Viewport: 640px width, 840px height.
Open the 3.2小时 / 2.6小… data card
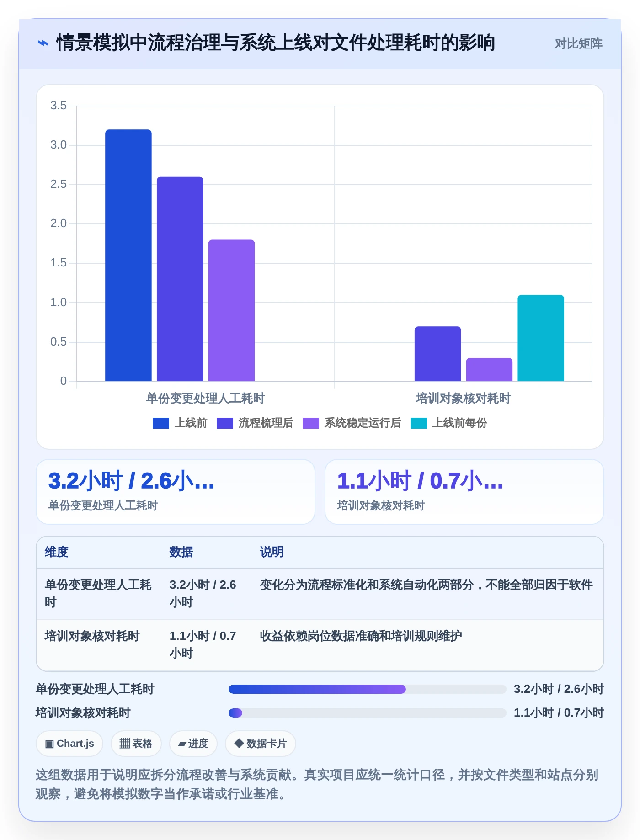pos(176,492)
